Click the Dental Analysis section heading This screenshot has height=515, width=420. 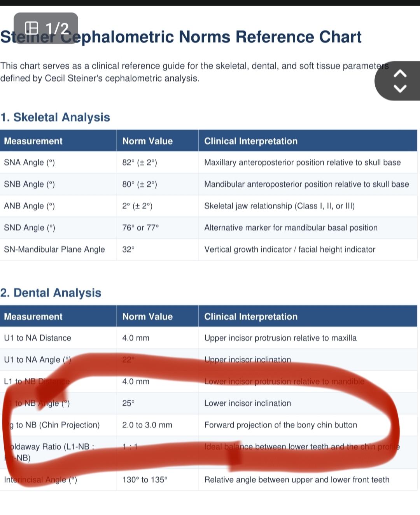pyautogui.click(x=51, y=293)
